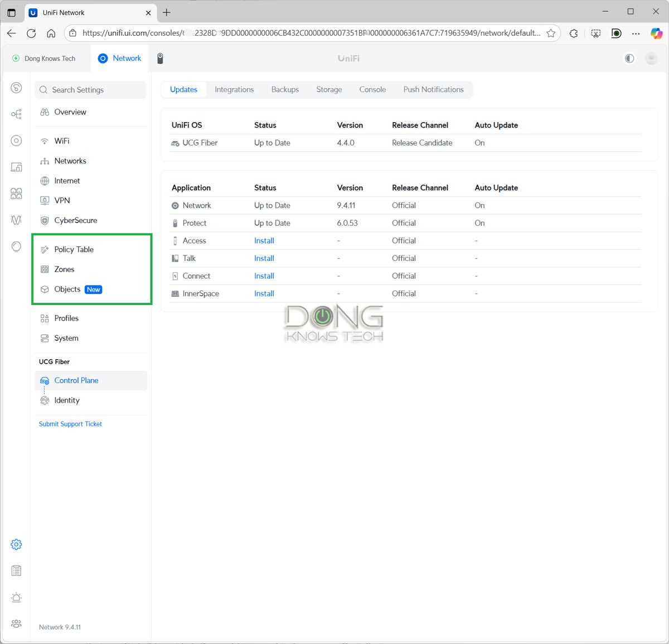Add page to favorites star icon
669x644 pixels.
pos(551,33)
